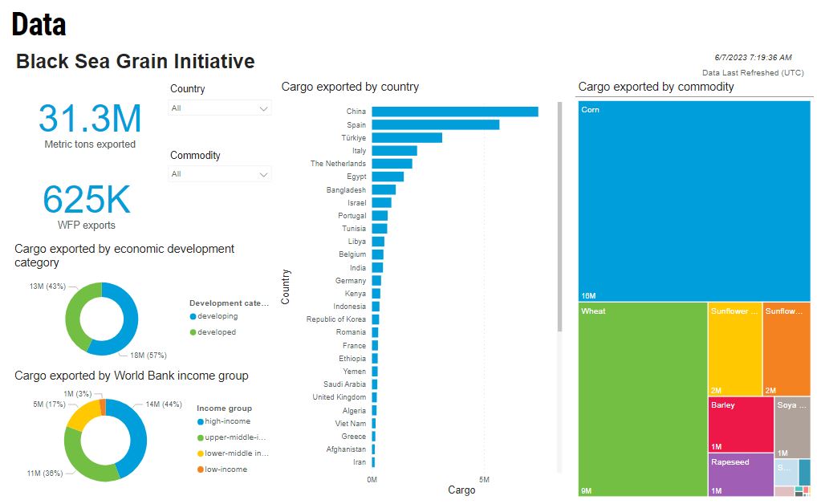Click the 5M (17%) donut label
817x504 pixels.
click(50, 404)
